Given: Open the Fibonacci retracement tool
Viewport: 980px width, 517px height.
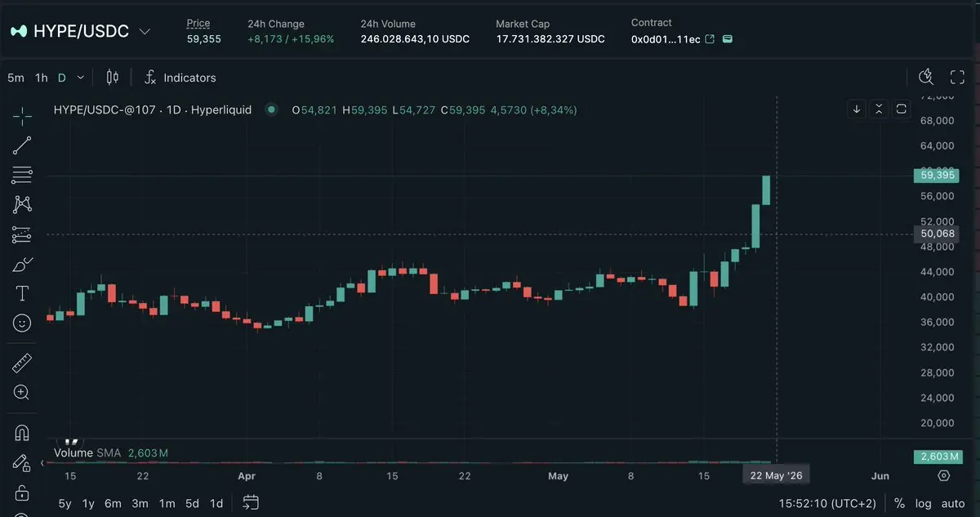Looking at the screenshot, I should tap(22, 175).
